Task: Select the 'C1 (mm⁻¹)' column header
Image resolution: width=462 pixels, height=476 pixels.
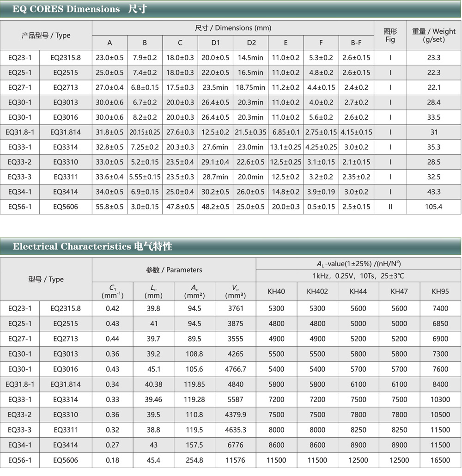Action: (x=113, y=292)
